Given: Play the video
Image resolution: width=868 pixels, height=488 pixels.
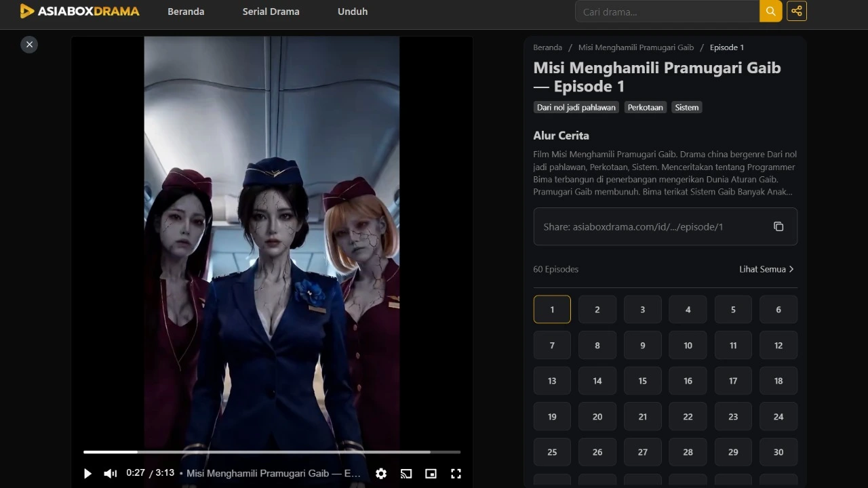Looking at the screenshot, I should point(87,474).
